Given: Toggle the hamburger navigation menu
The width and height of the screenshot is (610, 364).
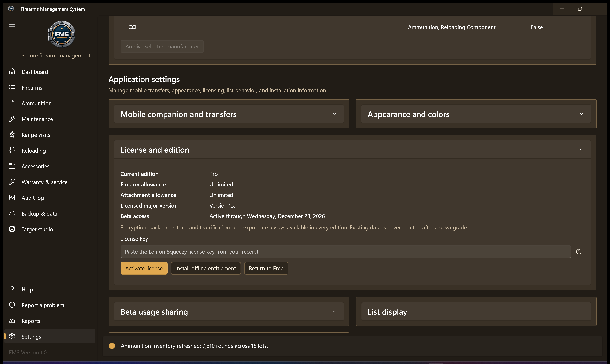Looking at the screenshot, I should click(12, 25).
